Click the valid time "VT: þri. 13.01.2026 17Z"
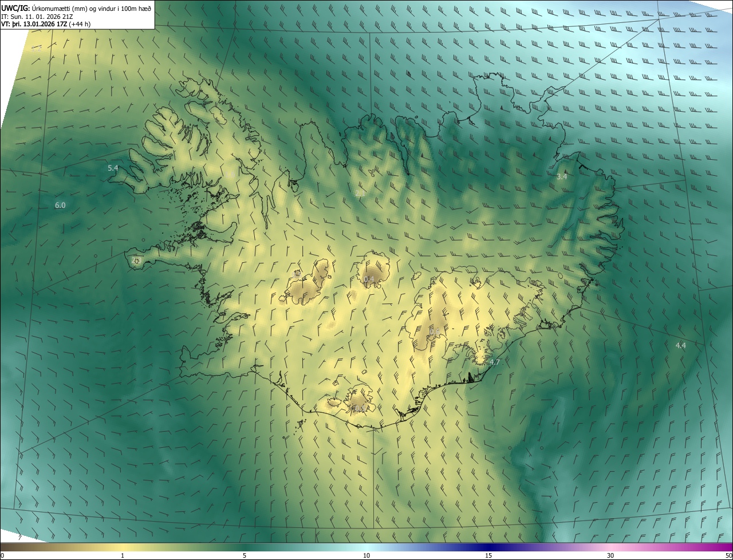This screenshot has width=733, height=560. click(34, 23)
